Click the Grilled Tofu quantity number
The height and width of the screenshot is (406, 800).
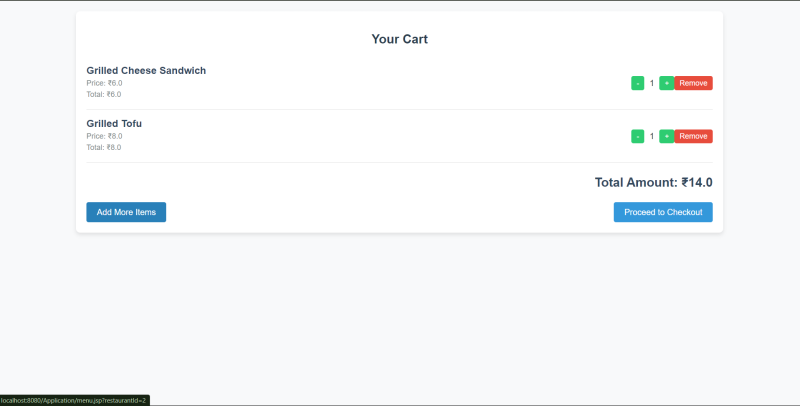click(x=652, y=136)
